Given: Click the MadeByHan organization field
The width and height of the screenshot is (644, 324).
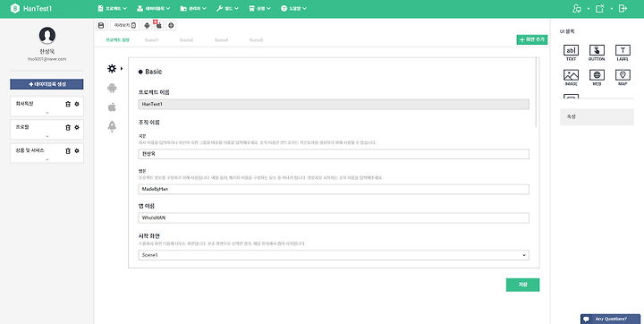Looking at the screenshot, I should 334,189.
